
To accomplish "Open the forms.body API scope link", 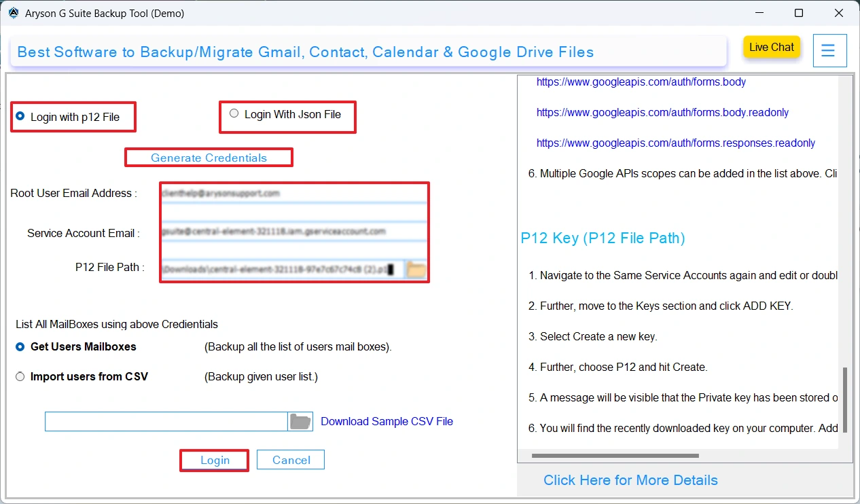I will coord(641,82).
